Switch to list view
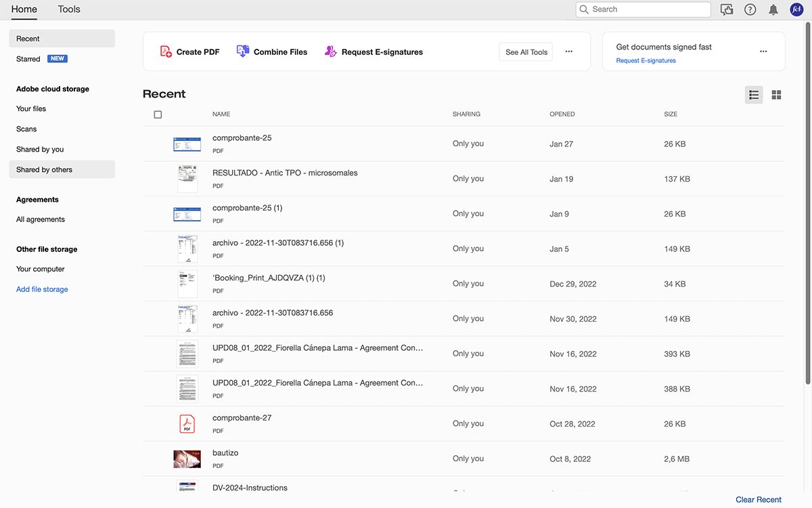 754,95
